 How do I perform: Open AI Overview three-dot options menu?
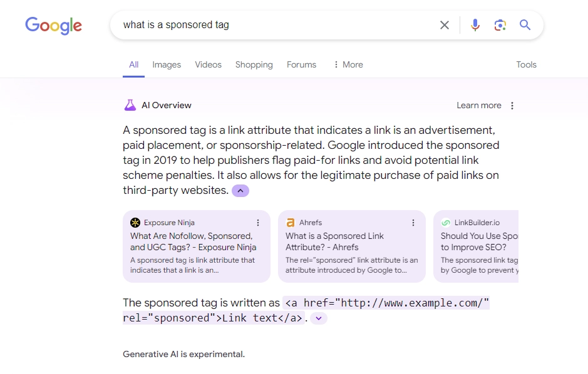pos(512,106)
